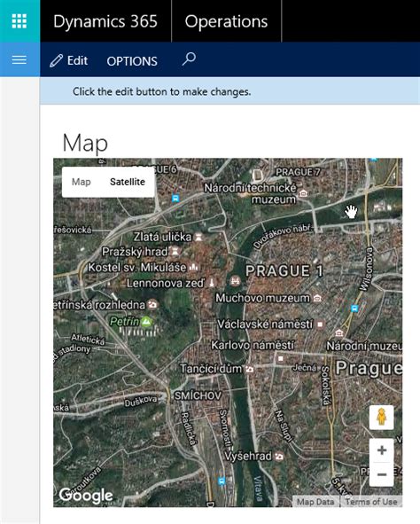This screenshot has width=420, height=524.
Task: Click the Operations header label
Action: click(226, 21)
